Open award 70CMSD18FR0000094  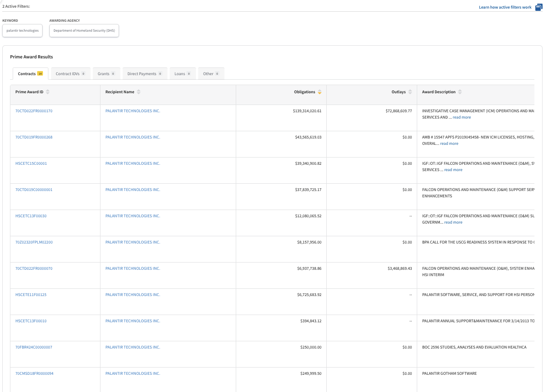click(35, 373)
